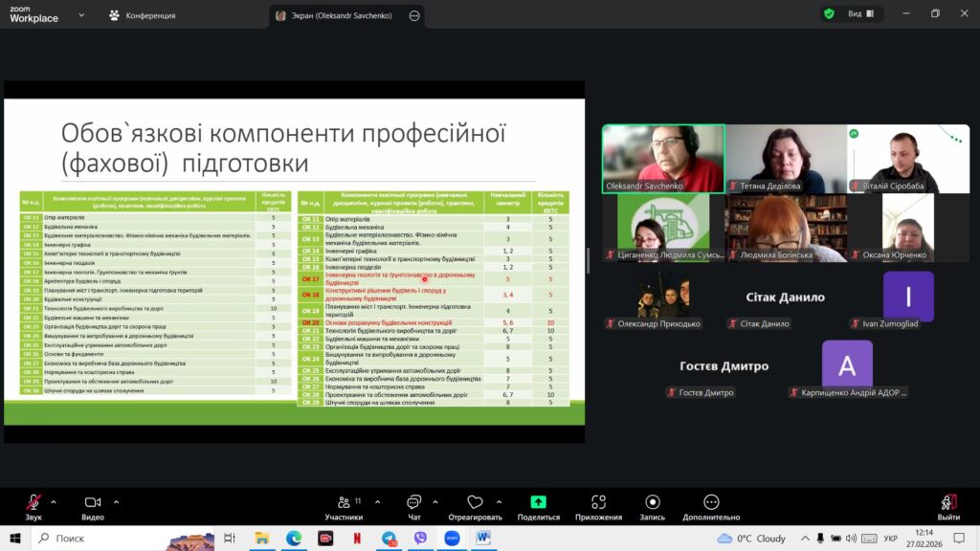Expand video options arrow next to Видео
This screenshot has width=980, height=551.
point(116,501)
